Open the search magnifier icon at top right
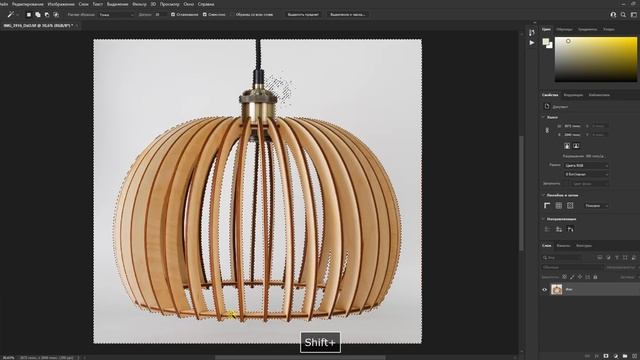 623,15
